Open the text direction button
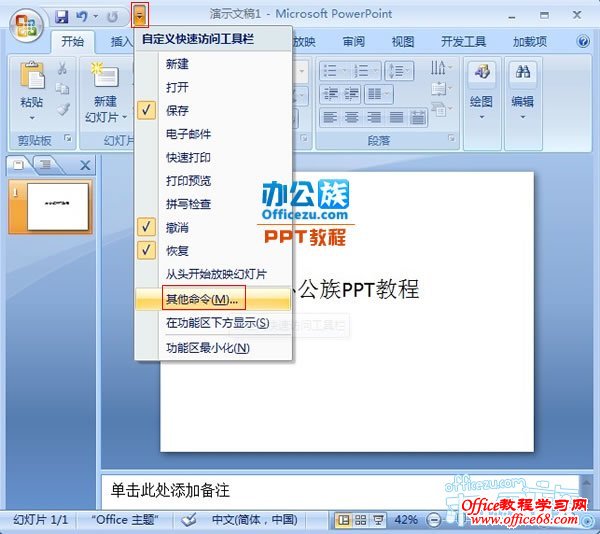 441,68
